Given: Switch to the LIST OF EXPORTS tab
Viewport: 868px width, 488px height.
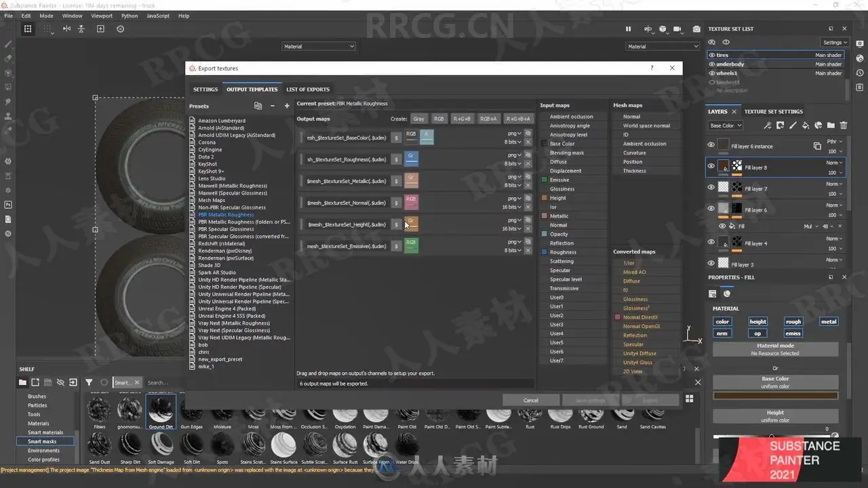Looking at the screenshot, I should (x=308, y=89).
